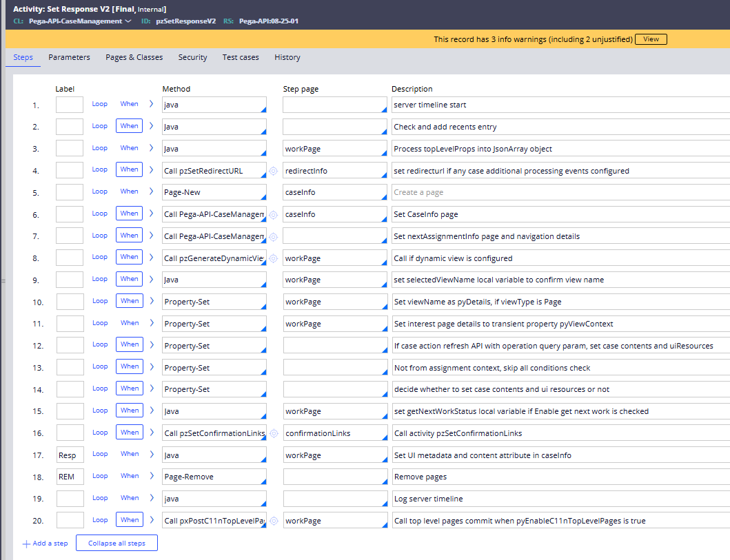Click the When button in step 2
The height and width of the screenshot is (560, 730).
point(129,125)
